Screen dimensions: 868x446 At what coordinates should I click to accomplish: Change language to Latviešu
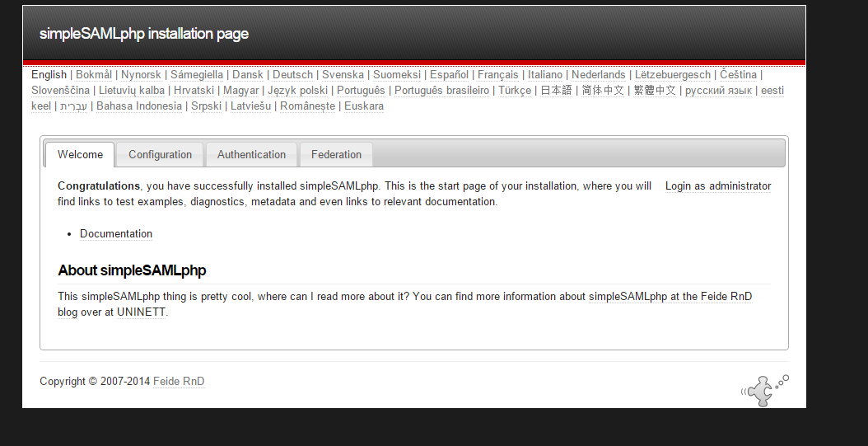[x=251, y=106]
